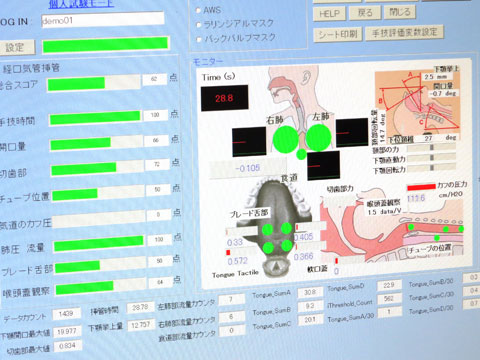The height and width of the screenshot is (360, 480).
Task: Click the 喉頭蓋観察 score bar
Action: click(x=101, y=287)
